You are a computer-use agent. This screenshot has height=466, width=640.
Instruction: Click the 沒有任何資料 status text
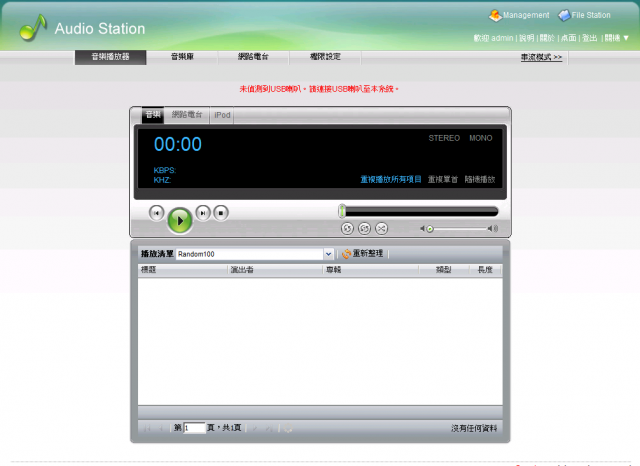tap(474, 428)
